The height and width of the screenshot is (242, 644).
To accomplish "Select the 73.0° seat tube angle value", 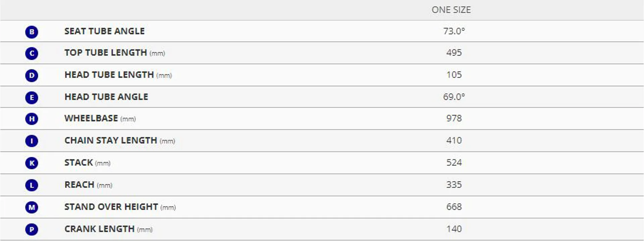I will click(454, 31).
